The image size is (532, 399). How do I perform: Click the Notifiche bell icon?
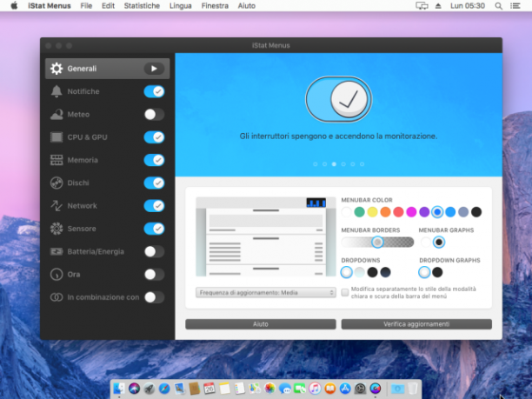coord(57,91)
